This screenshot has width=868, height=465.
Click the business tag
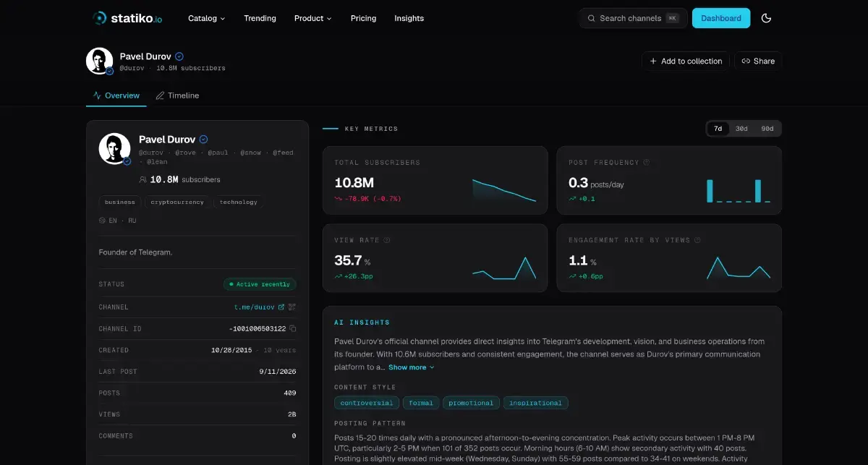tap(119, 202)
